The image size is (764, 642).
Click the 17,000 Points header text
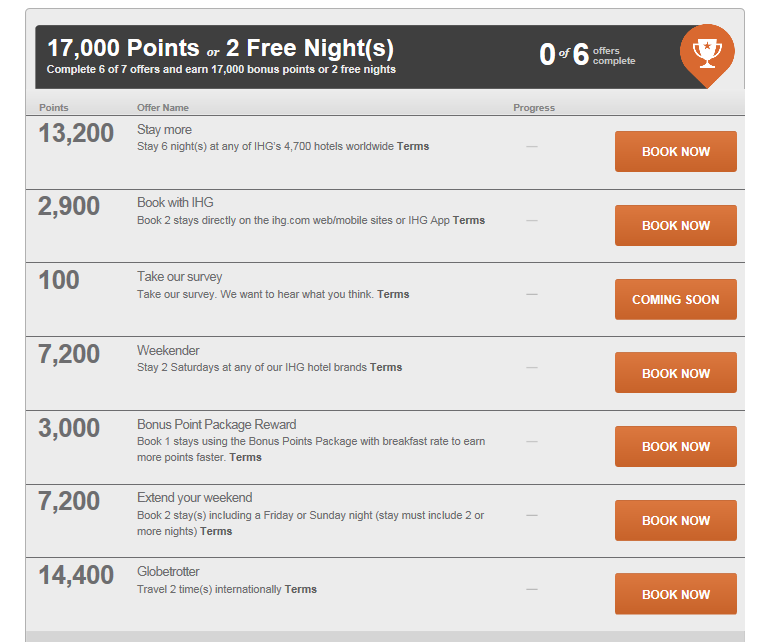(123, 48)
